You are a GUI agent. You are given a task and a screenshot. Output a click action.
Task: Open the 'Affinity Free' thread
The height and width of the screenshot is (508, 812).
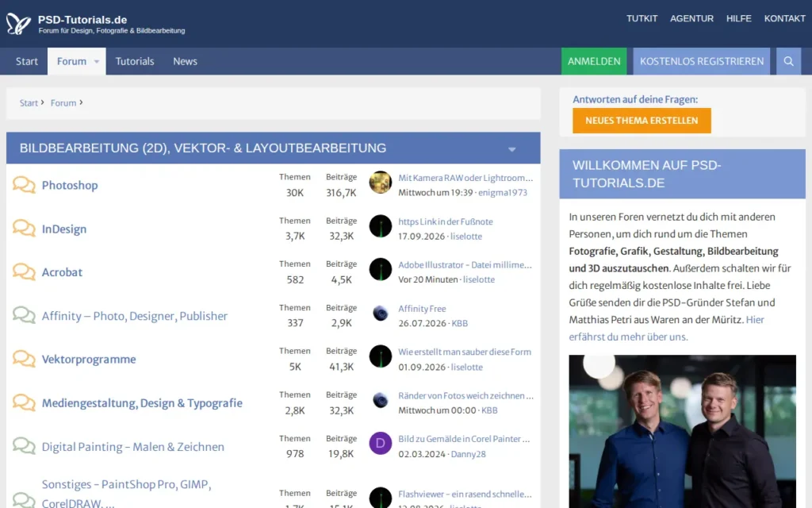point(422,309)
